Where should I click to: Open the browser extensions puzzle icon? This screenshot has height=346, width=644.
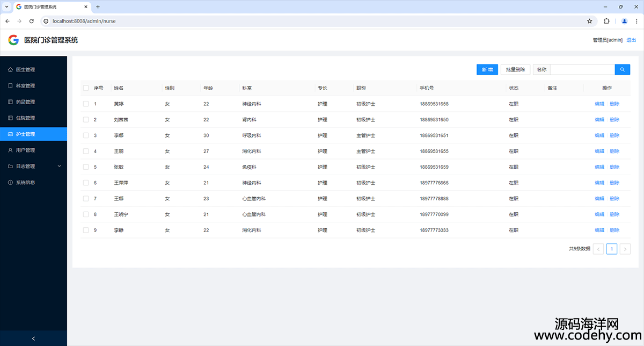[x=606, y=21]
